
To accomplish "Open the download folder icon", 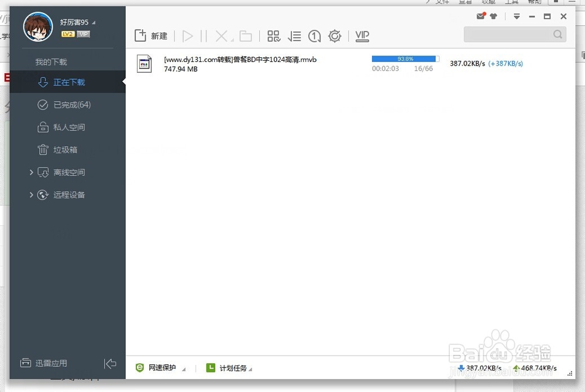I will click(x=246, y=36).
